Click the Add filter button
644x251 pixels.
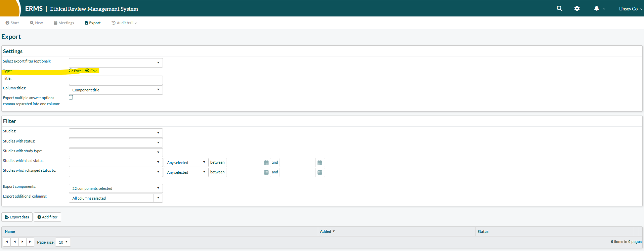[x=47, y=217]
